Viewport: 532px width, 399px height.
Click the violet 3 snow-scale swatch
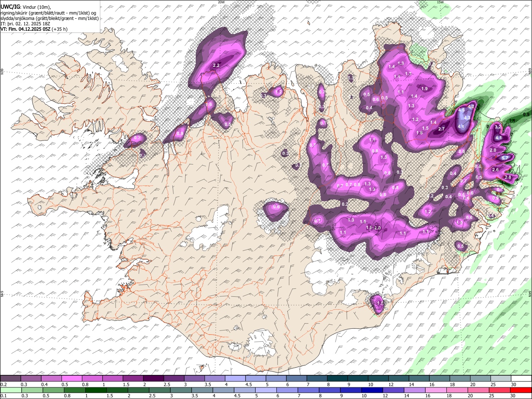pos(195,379)
